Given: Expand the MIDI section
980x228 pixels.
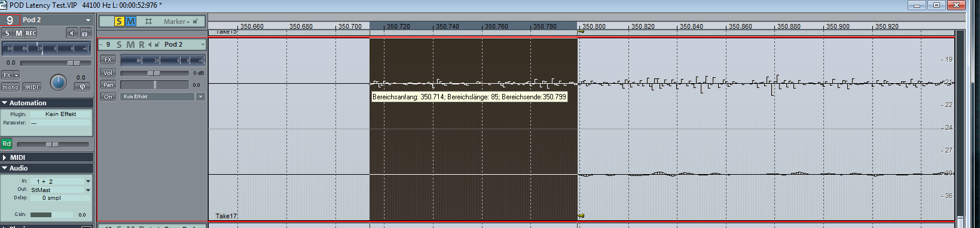Looking at the screenshot, I should tap(17, 157).
